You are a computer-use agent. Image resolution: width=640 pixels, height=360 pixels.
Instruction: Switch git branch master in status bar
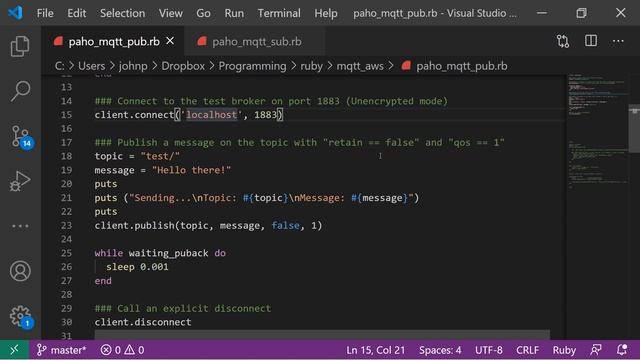[61, 350]
